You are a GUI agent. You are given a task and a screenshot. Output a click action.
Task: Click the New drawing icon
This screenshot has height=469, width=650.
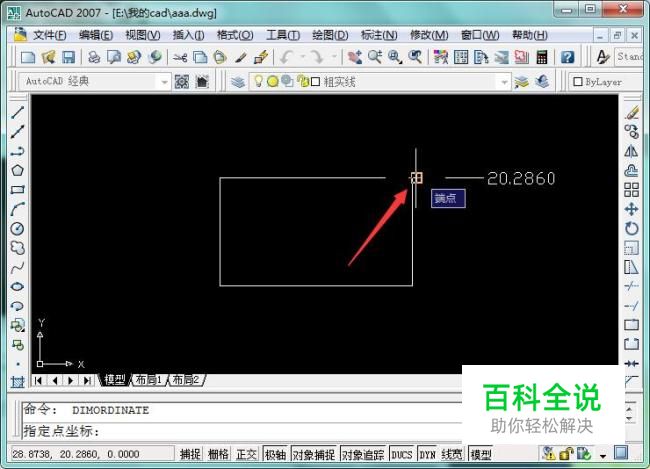[28, 57]
